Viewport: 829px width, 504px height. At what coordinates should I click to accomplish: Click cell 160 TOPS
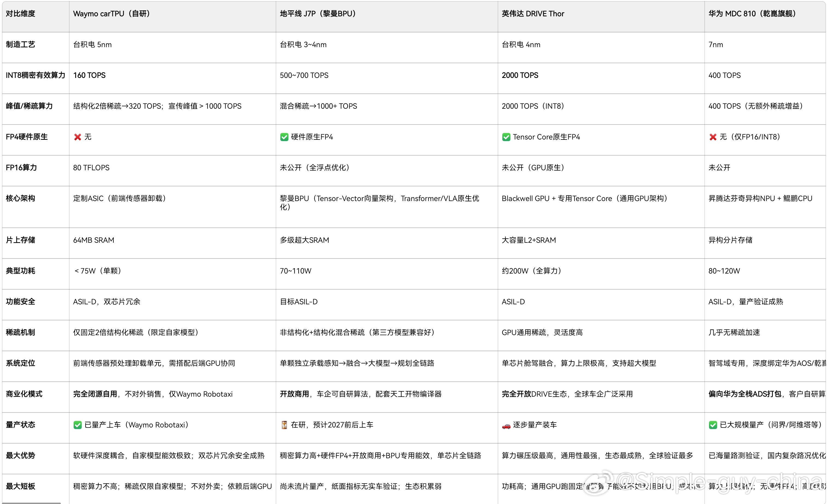tap(89, 75)
